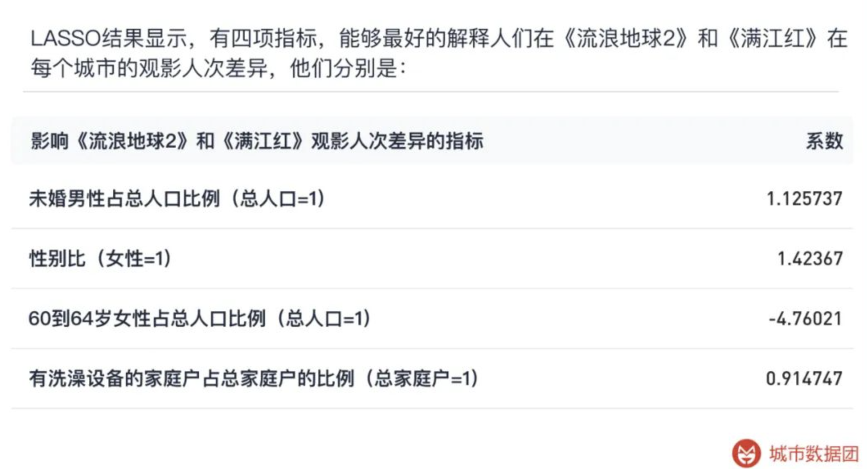Click the coefficient value 0.914747
The image size is (868, 469).
tap(804, 379)
